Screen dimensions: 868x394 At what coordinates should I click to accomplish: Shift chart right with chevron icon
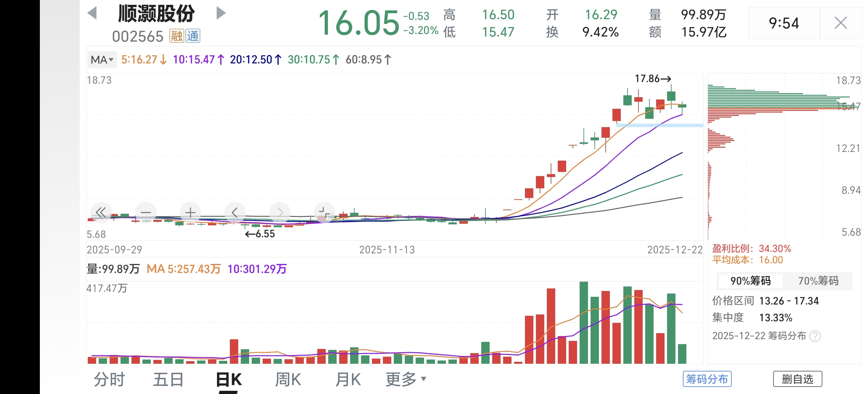pos(280,212)
